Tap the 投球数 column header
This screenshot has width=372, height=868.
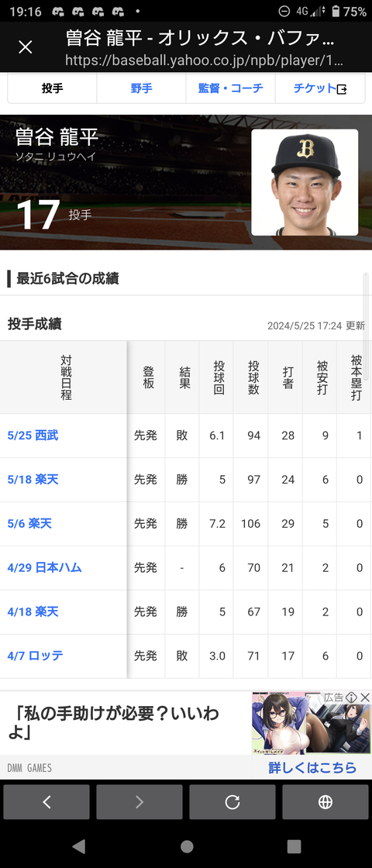click(253, 377)
